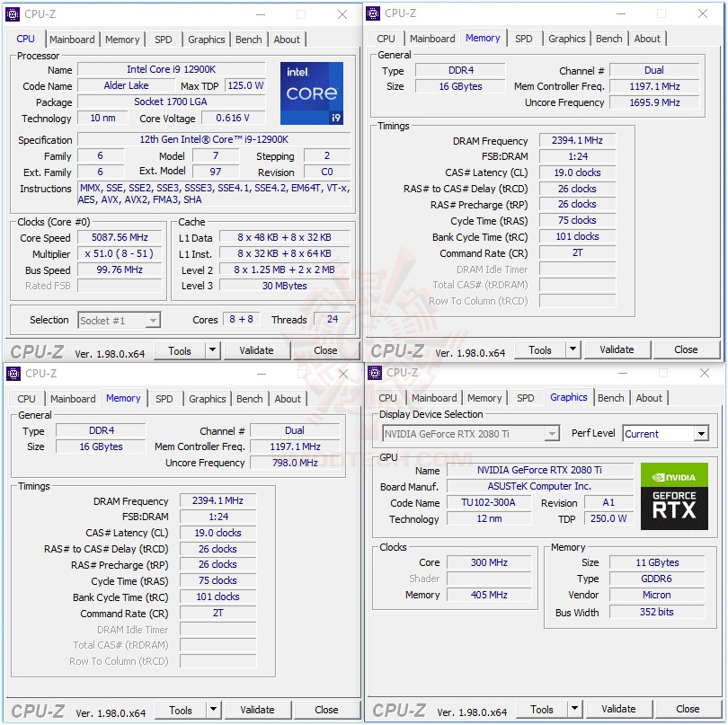Viewport: 728px width, 725px height.
Task: Open the SPD tab in the top-right Memory window
Action: tap(523, 39)
